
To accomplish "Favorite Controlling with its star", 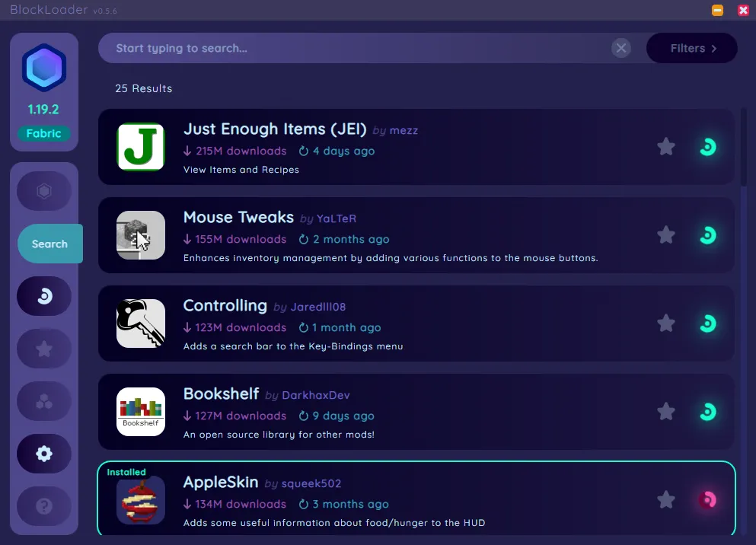I will tap(666, 323).
